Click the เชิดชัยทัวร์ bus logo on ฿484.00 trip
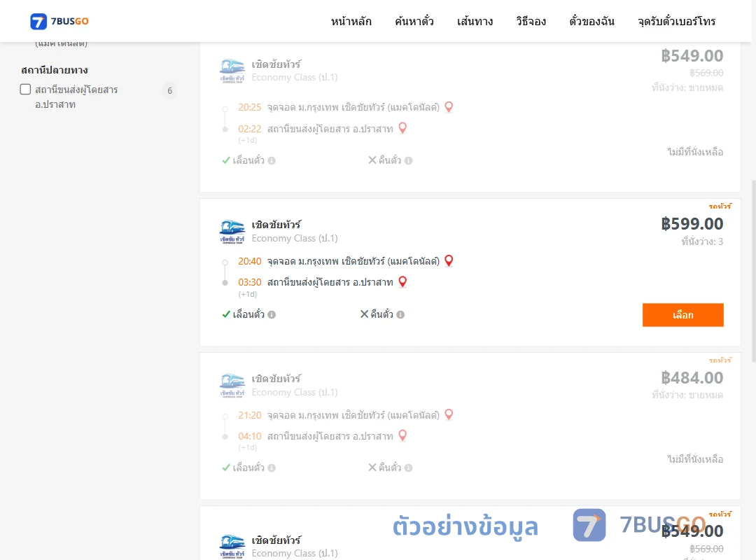 [232, 386]
